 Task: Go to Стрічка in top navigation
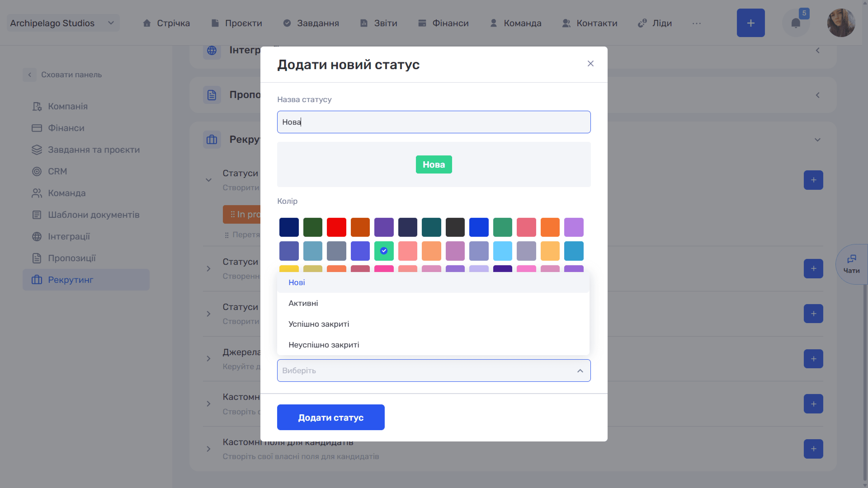point(166,23)
